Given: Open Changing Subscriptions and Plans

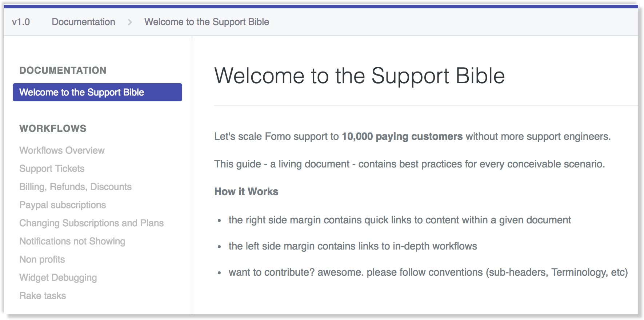Looking at the screenshot, I should point(91,223).
